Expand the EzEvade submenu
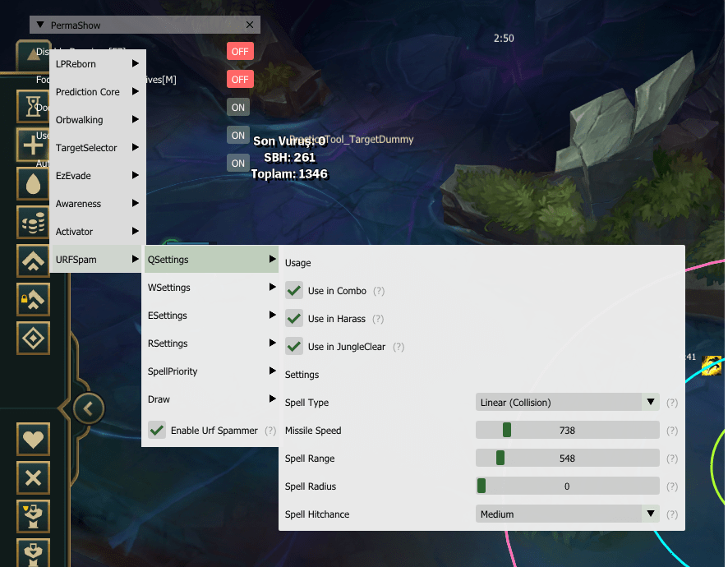728x567 pixels. click(98, 175)
